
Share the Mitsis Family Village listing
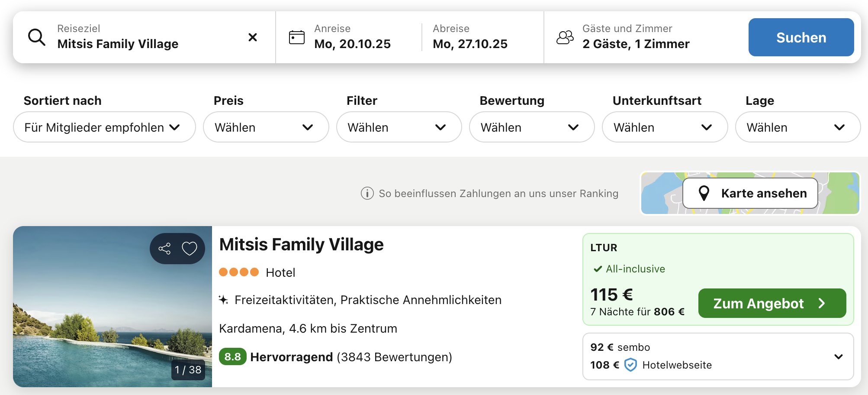pyautogui.click(x=164, y=249)
